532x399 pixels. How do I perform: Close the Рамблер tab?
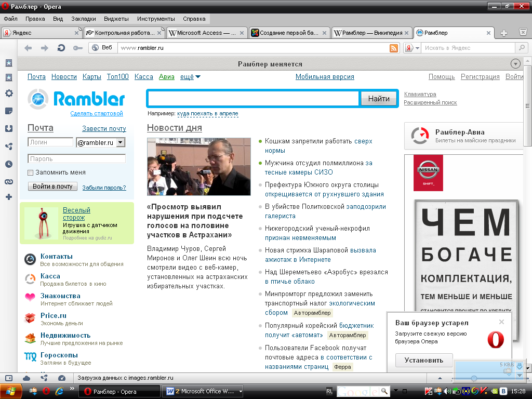488,33
